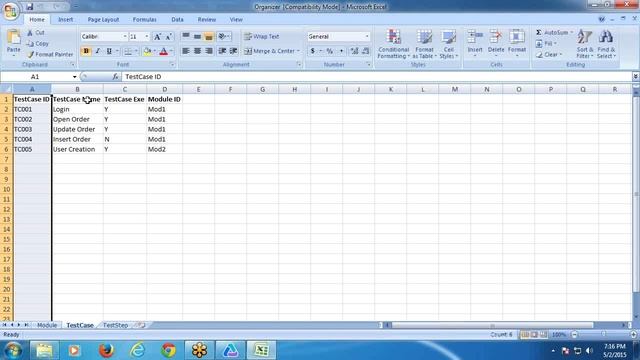Viewport: 640px width, 360px height.
Task: Align cell text to the top
Action: coord(186,37)
